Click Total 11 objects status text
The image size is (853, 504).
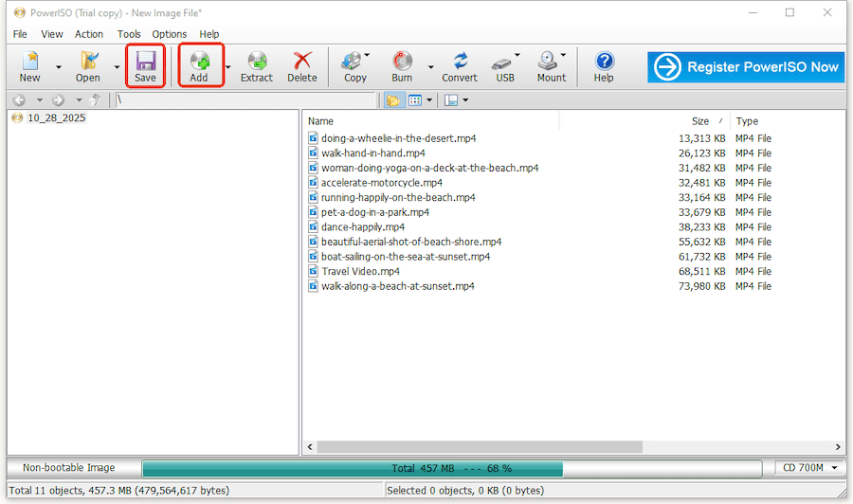click(x=119, y=491)
